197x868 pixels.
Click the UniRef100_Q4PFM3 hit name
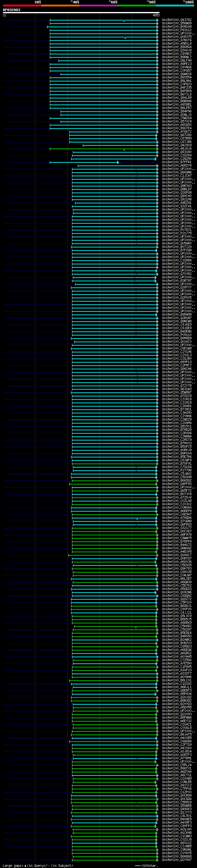pyautogui.click(x=176, y=484)
